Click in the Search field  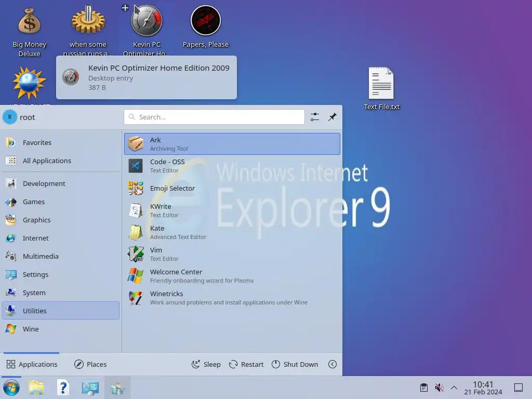(x=214, y=117)
